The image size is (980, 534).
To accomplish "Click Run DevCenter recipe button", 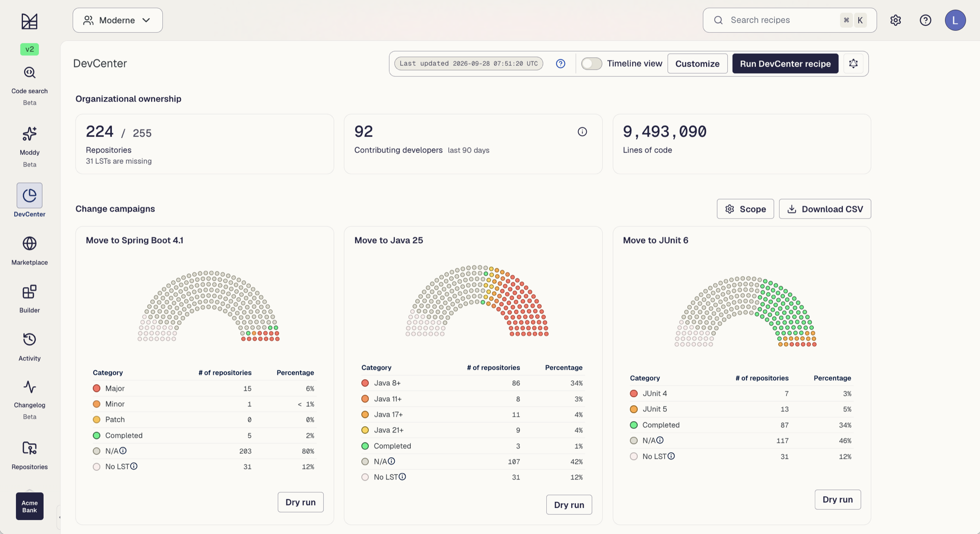I will (785, 64).
